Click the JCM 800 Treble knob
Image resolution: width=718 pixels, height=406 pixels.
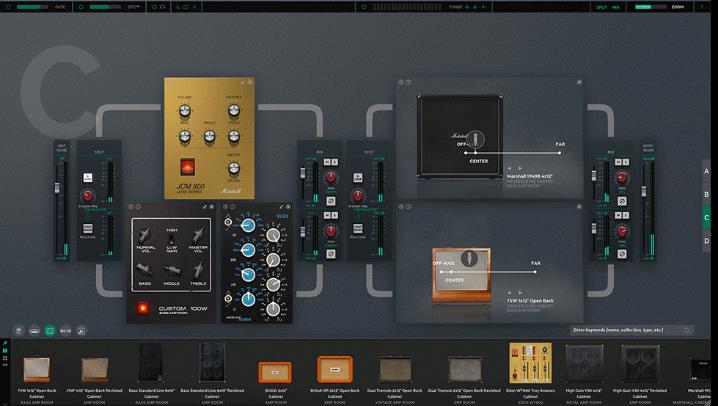pyautogui.click(x=234, y=136)
